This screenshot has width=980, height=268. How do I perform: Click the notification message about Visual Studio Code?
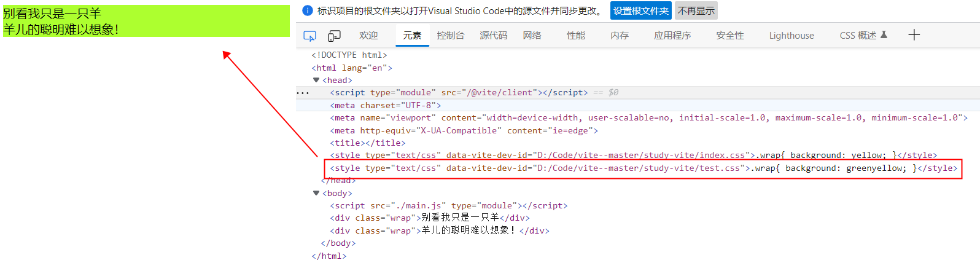click(460, 10)
